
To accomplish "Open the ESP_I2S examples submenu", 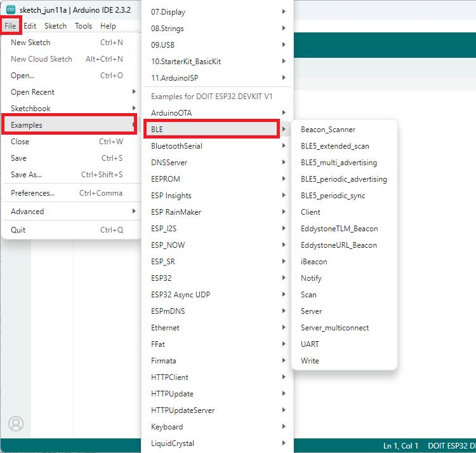I will [x=217, y=229].
